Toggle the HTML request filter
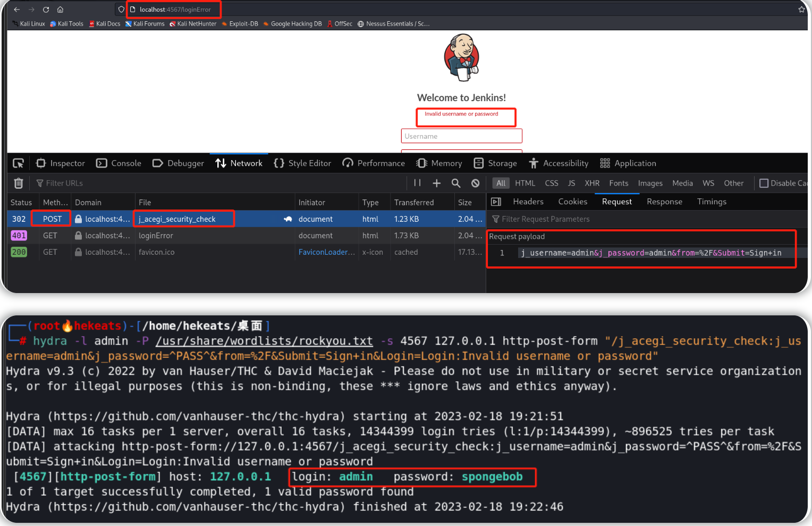 (x=525, y=183)
